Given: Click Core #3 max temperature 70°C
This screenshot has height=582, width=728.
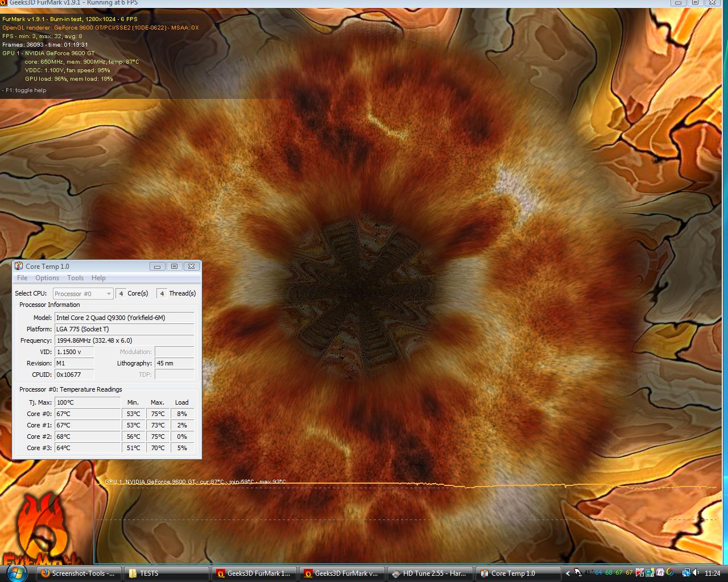Looking at the screenshot, I should click(158, 448).
